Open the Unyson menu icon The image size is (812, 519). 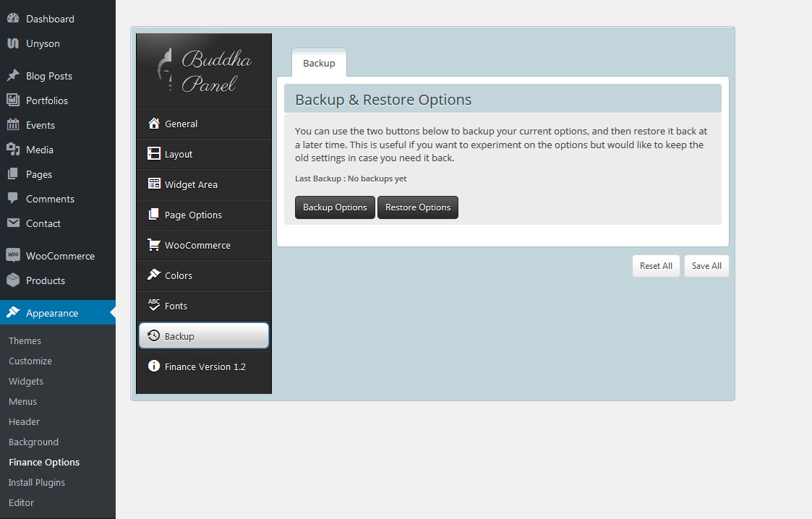pyautogui.click(x=13, y=43)
